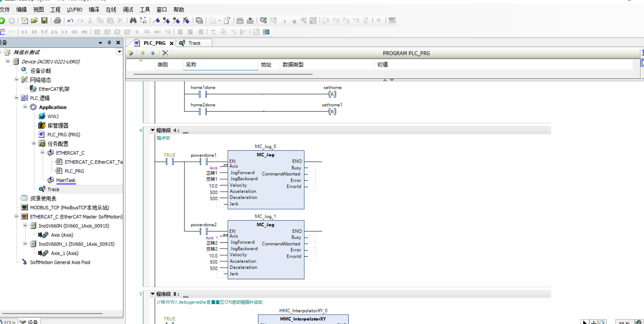The width and height of the screenshot is (644, 324).
Task: Open the device panel options dropdown arrow
Action: click(x=100, y=43)
